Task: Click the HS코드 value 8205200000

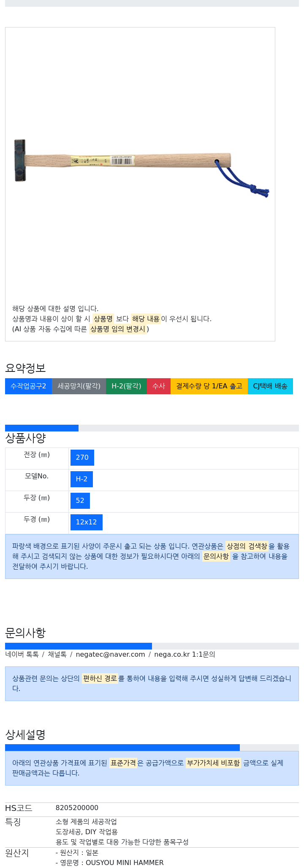Action: [77, 808]
